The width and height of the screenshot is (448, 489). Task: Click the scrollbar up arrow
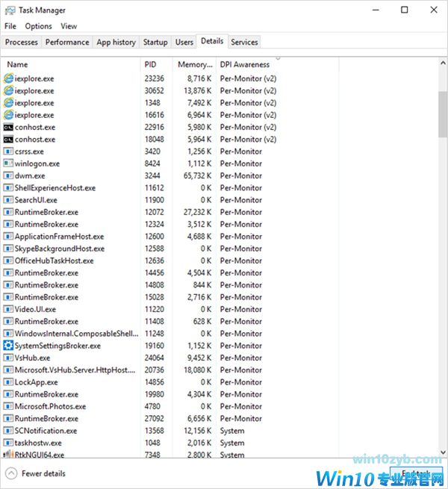pos(443,63)
